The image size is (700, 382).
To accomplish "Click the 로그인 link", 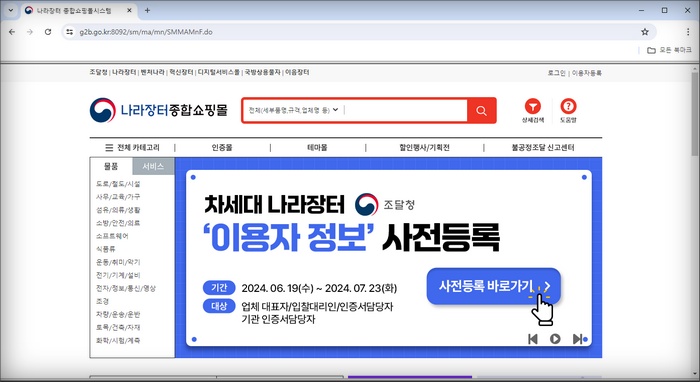I will tap(557, 73).
